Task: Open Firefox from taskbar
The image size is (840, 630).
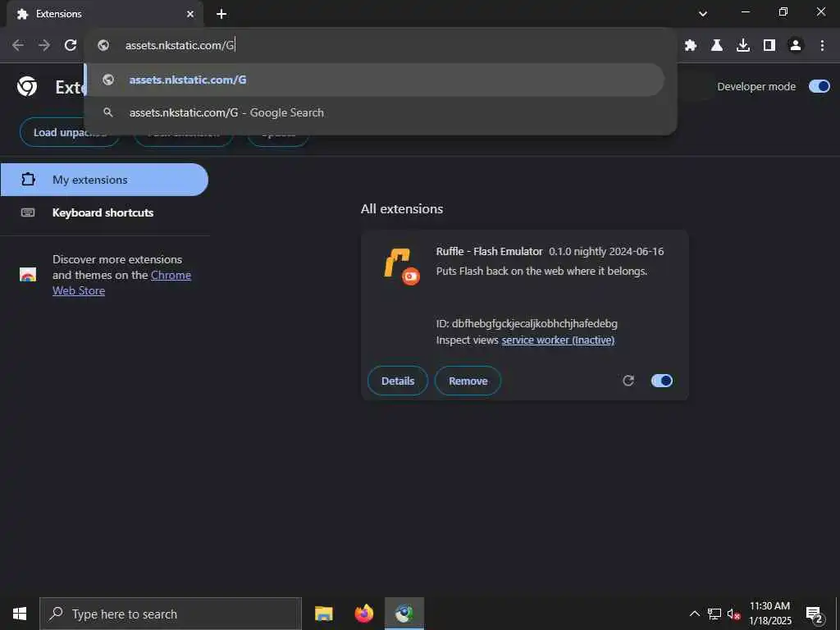Action: pos(363,614)
